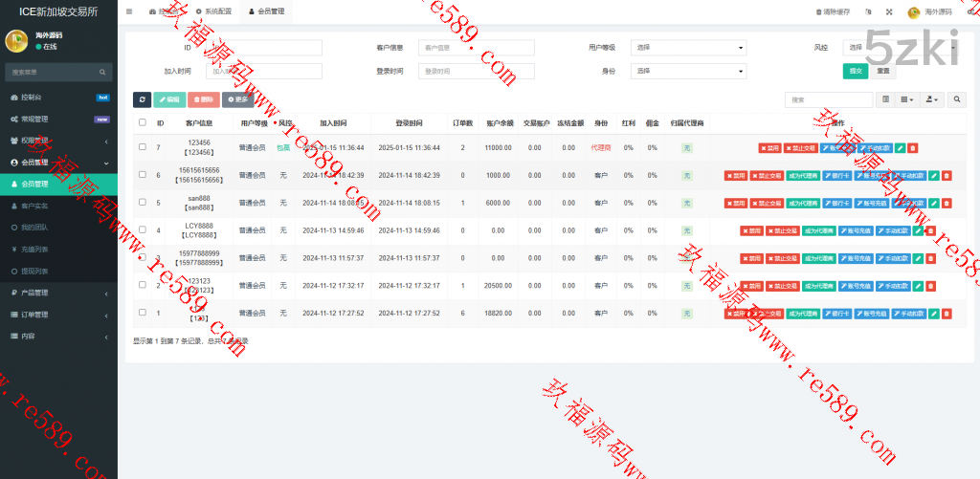Click the refresh icon in table toolbar
This screenshot has height=479, width=980.
(142, 99)
